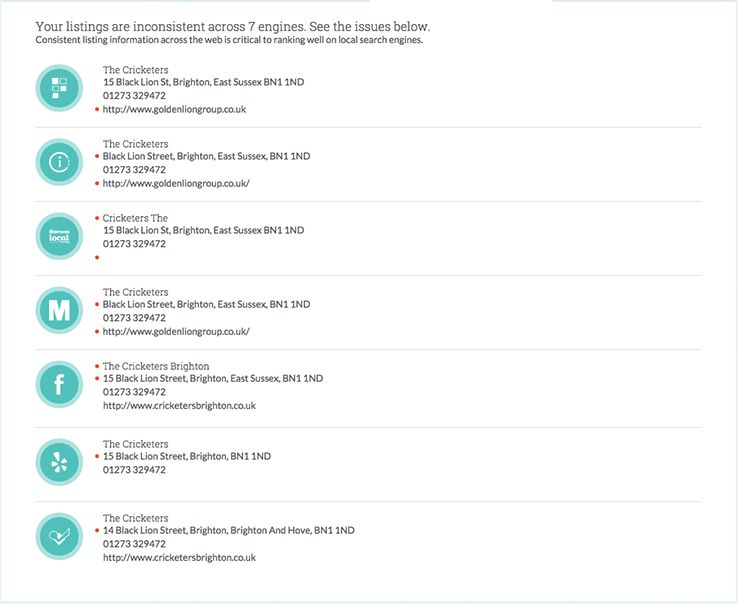The height and width of the screenshot is (604, 738).
Task: Click the cricketersbrighton.co.uk link in the last listing
Action: (x=179, y=557)
